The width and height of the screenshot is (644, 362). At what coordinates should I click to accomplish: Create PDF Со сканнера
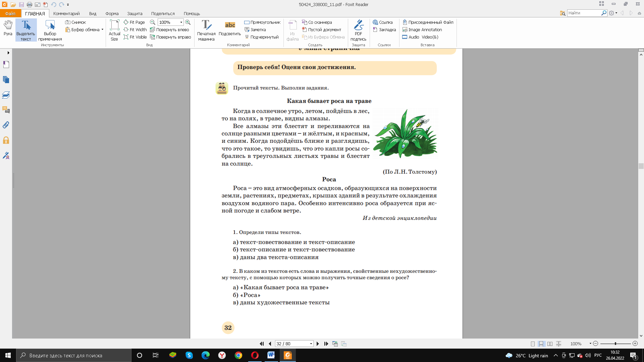pyautogui.click(x=317, y=22)
